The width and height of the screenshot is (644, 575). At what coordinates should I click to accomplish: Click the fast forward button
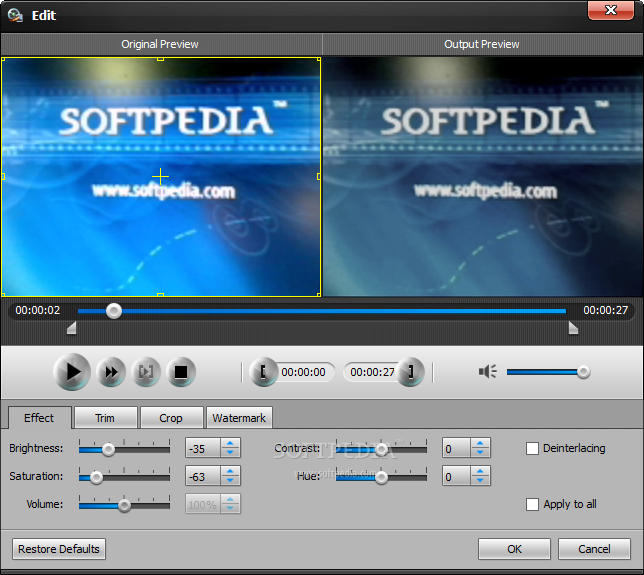pyautogui.click(x=111, y=372)
